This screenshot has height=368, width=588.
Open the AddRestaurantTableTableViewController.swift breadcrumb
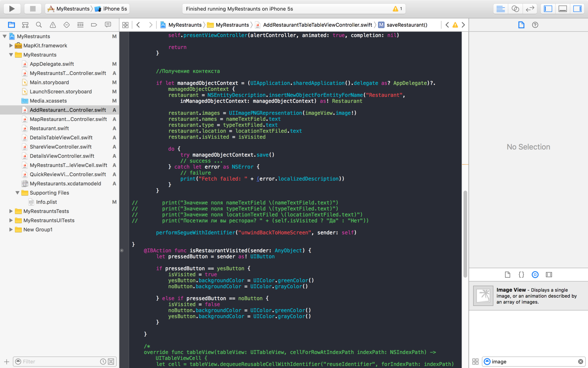coord(314,25)
